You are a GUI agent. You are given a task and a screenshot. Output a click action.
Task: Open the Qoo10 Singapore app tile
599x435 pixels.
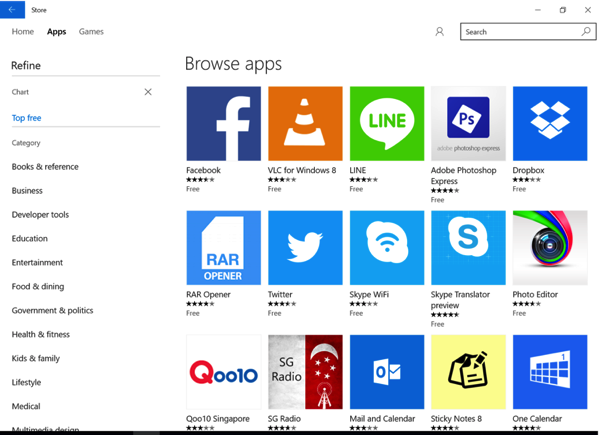tap(223, 372)
